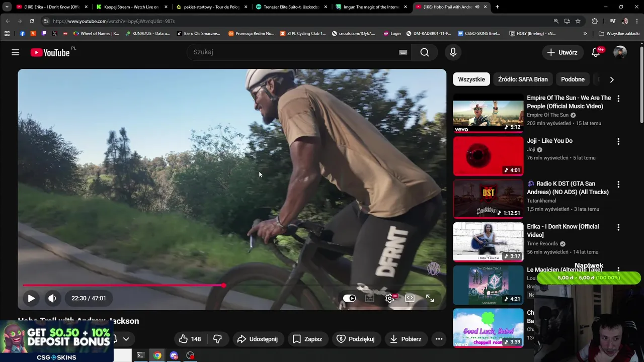This screenshot has height=362, width=644.
Task: Open Radio K DST video thumbnail
Action: click(x=488, y=199)
